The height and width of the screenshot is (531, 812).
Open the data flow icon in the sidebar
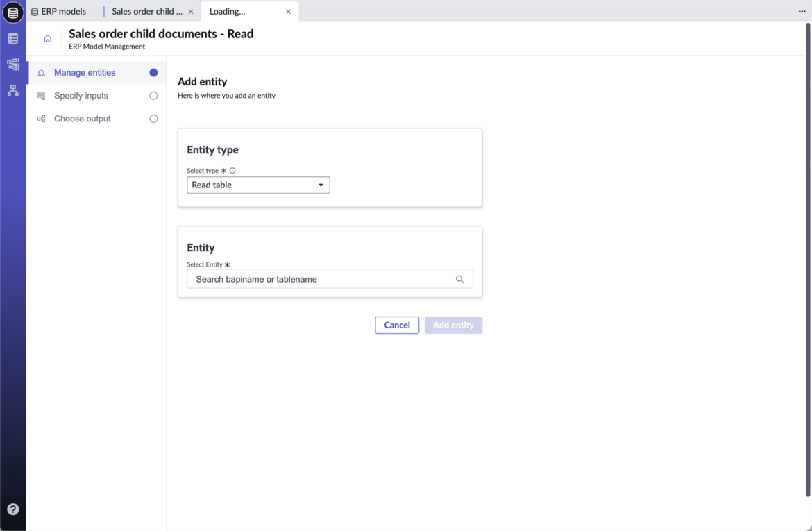pyautogui.click(x=13, y=65)
